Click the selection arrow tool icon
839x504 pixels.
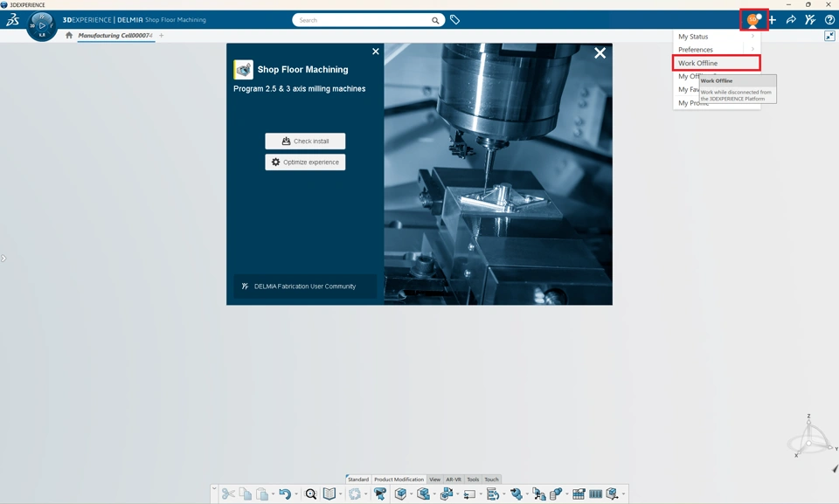point(380,494)
